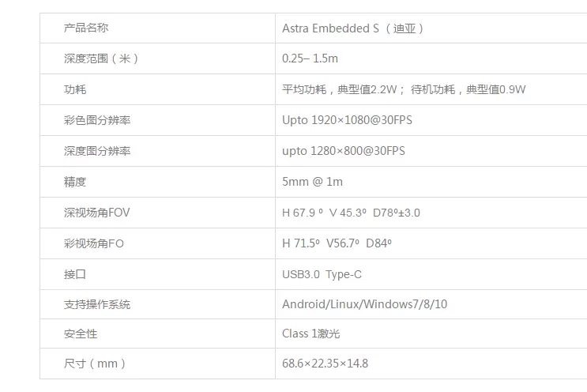The image size is (587, 392).
Task: Select the USB3.0 Type-C interface value
Action: pos(322,274)
